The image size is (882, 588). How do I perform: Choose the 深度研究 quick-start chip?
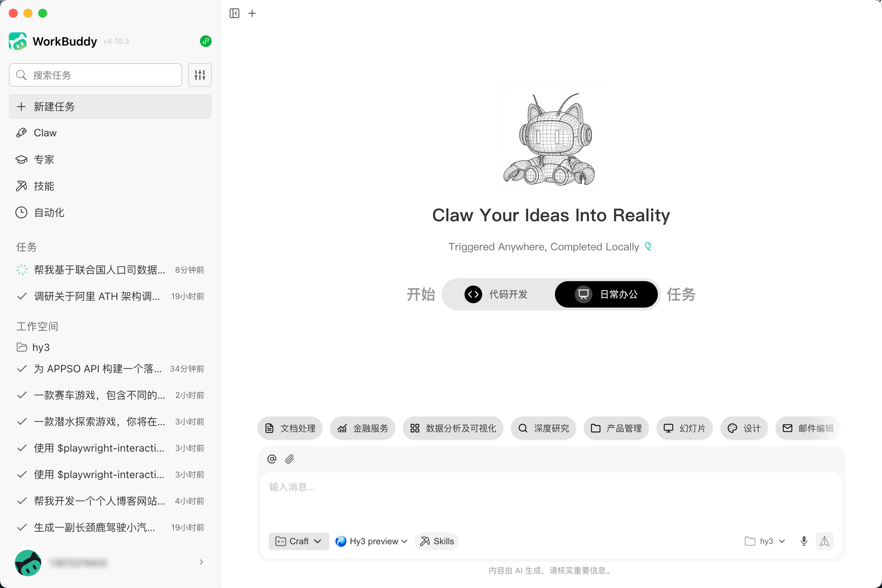coord(544,428)
